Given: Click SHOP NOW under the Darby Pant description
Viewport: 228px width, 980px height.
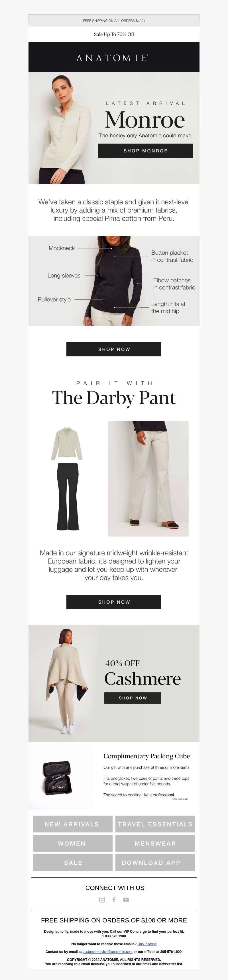Looking at the screenshot, I should 114,602.
